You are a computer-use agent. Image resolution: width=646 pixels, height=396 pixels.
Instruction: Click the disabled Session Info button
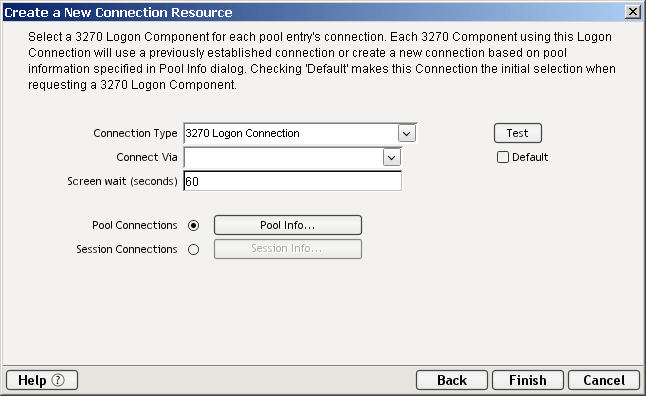(x=288, y=249)
